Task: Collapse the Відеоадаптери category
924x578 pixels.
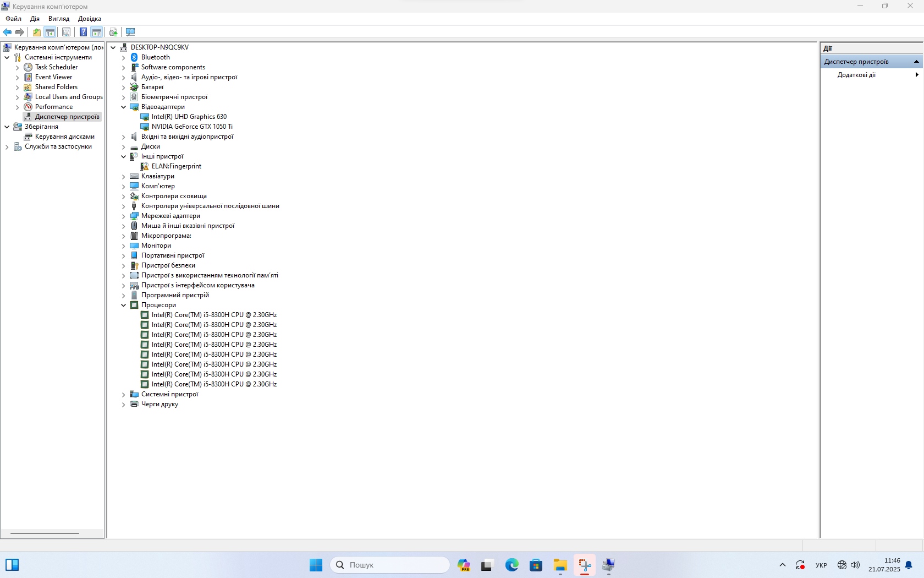Action: click(x=124, y=107)
